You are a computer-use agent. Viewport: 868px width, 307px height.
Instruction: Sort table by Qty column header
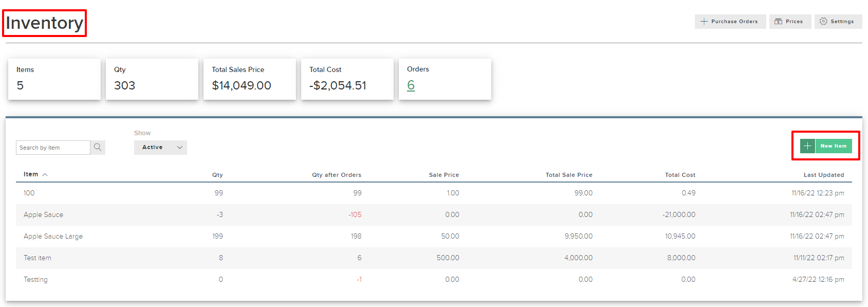pyautogui.click(x=217, y=175)
